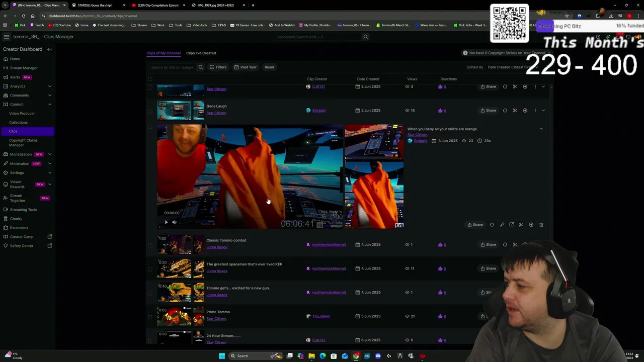Open northerntechhermit link on Classic Tommo combat
The height and width of the screenshot is (362, 644).
click(x=329, y=245)
